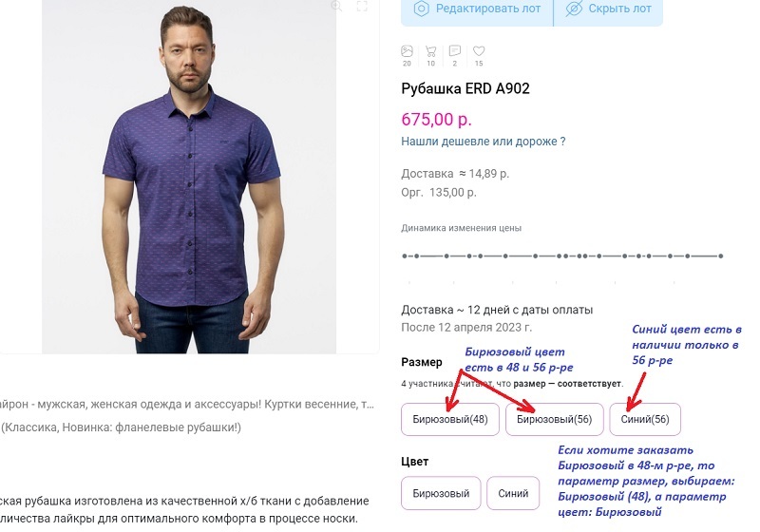
Task: Click the crossed-eye icon in Скрыть лот
Action: click(x=574, y=9)
